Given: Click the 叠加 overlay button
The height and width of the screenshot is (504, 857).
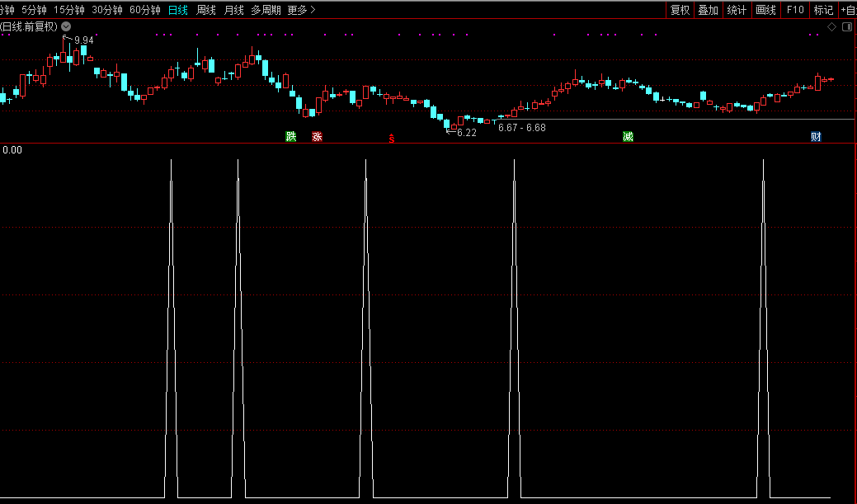Looking at the screenshot, I should pos(709,10).
